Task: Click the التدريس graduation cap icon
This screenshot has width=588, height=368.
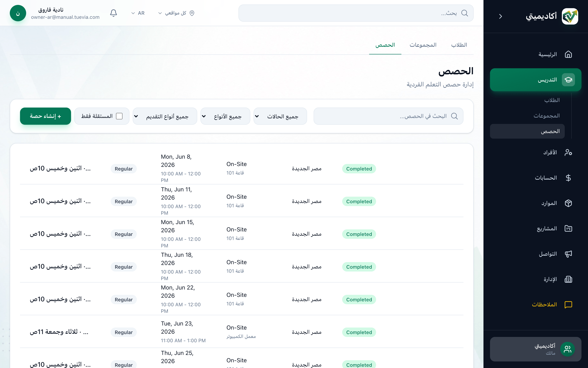Action: [x=568, y=80]
